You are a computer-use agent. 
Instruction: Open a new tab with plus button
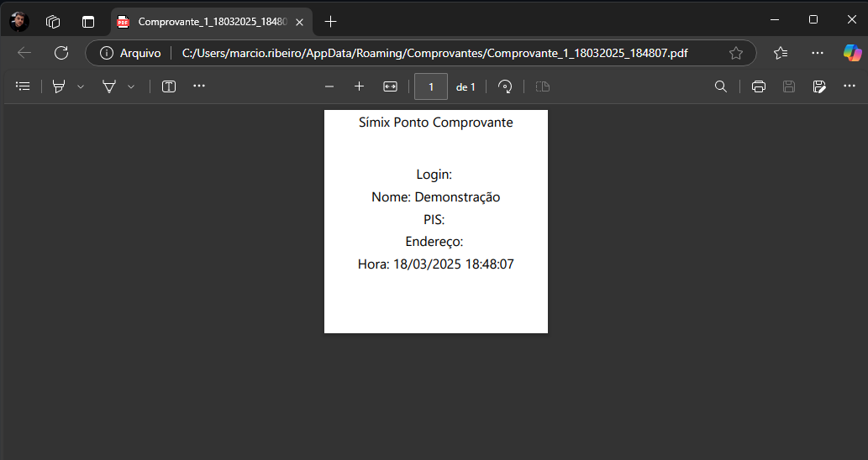click(330, 22)
